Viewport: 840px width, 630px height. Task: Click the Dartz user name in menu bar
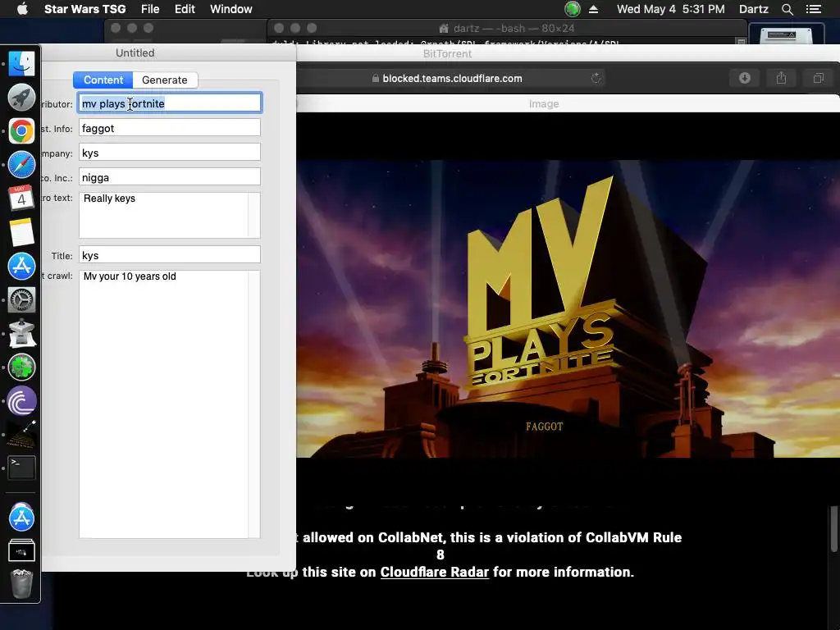[x=753, y=9]
